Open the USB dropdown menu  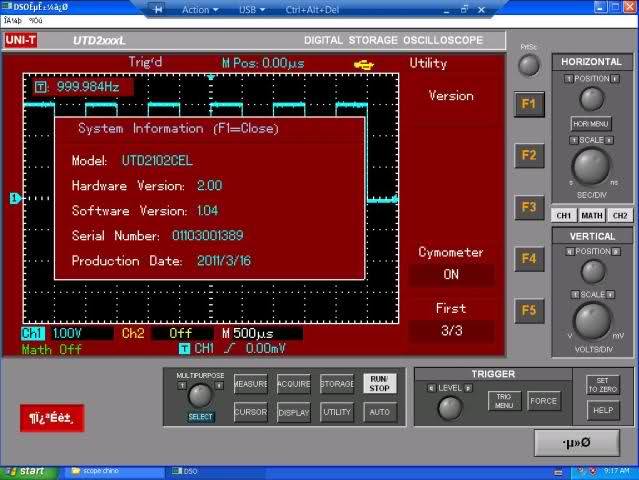pos(252,10)
